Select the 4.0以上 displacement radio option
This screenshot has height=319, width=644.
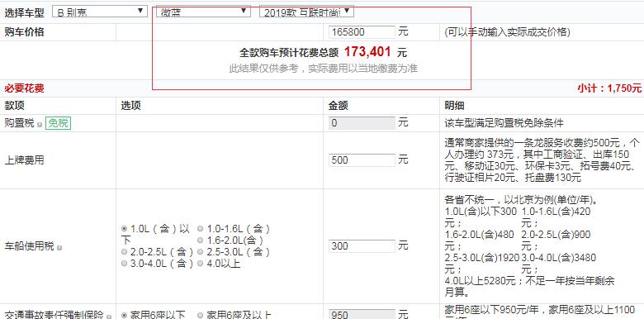coord(200,264)
